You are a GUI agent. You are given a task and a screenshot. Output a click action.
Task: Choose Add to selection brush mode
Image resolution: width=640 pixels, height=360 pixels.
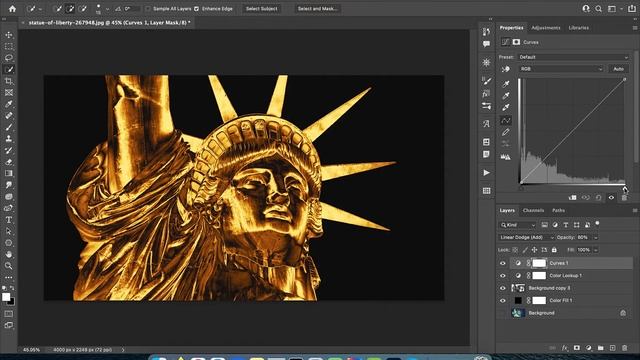pos(70,9)
